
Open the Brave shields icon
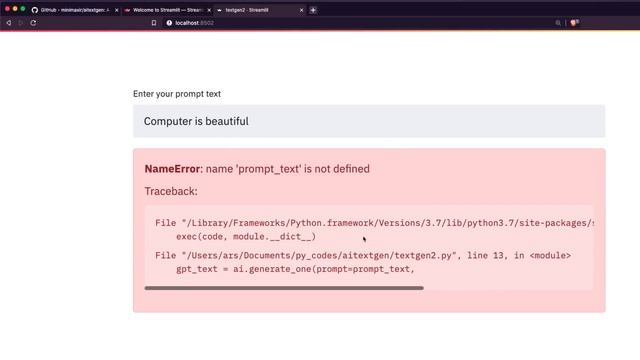[x=574, y=23]
